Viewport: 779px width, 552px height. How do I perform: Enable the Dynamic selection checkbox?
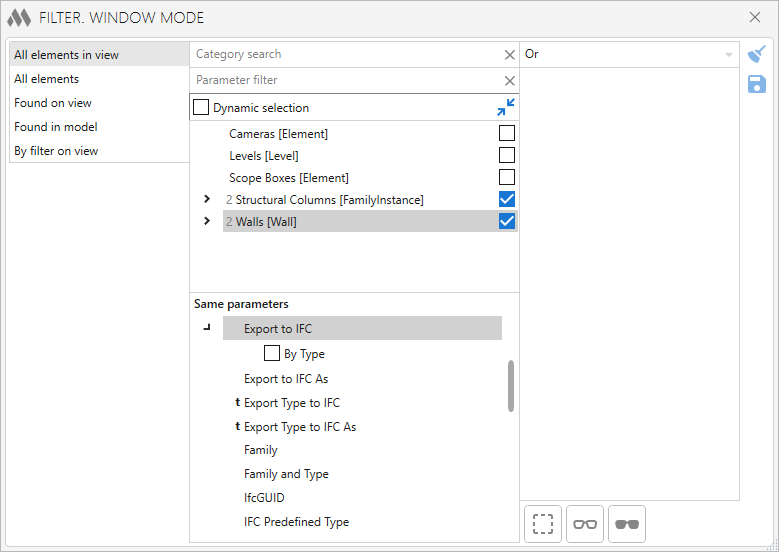pyautogui.click(x=201, y=107)
